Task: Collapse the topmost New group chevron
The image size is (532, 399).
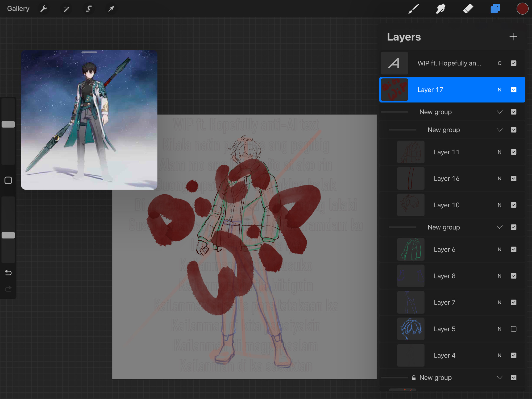Action: [x=500, y=112]
